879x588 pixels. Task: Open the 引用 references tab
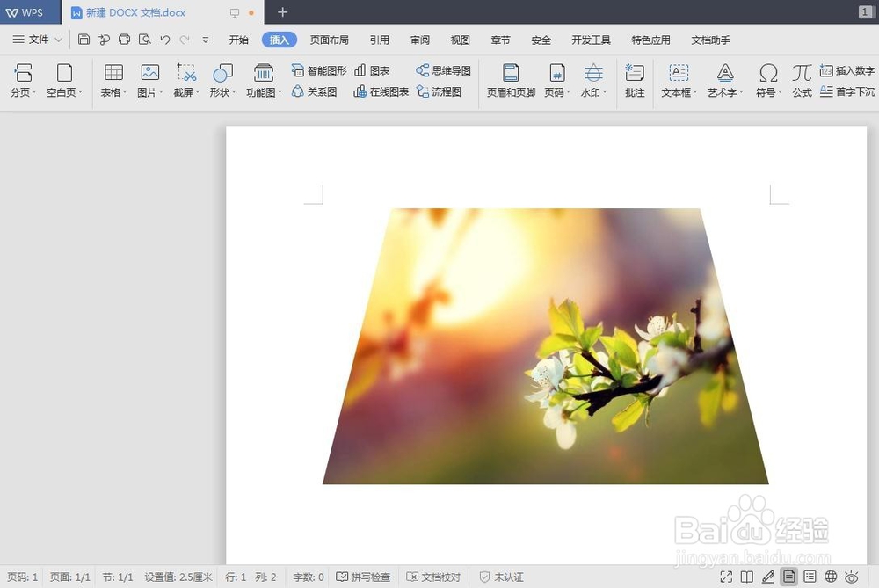pos(380,40)
